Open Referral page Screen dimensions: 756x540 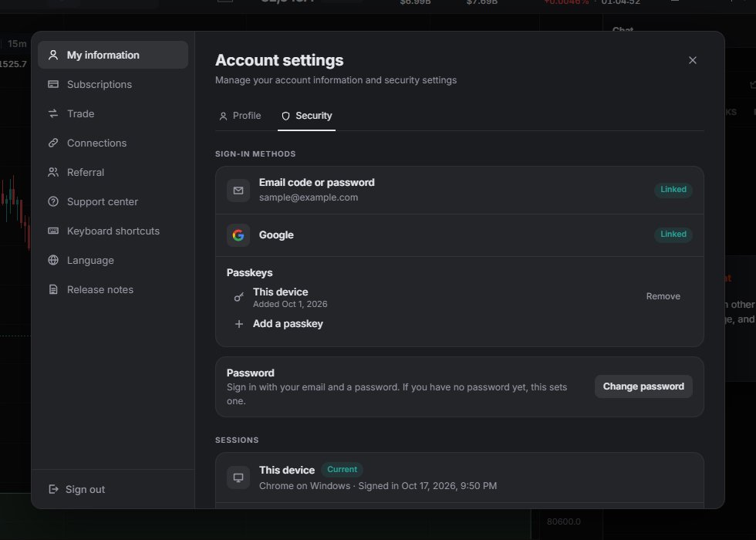point(113,173)
